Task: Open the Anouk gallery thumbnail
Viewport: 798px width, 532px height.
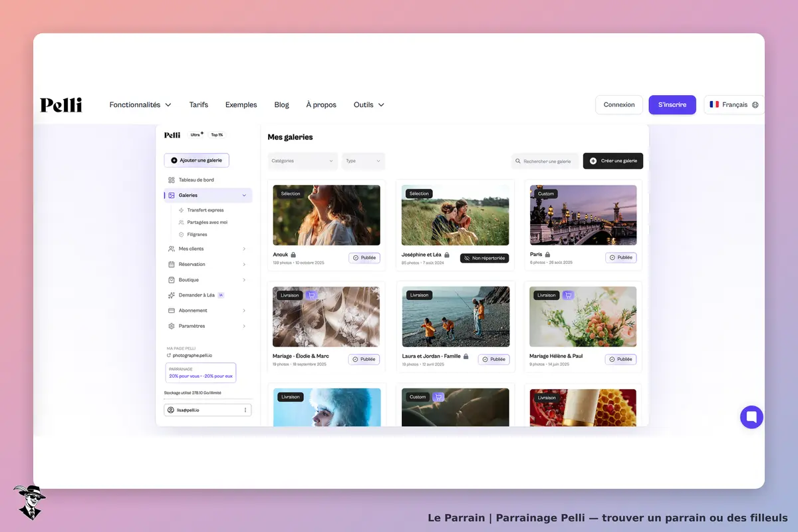Action: (327, 215)
